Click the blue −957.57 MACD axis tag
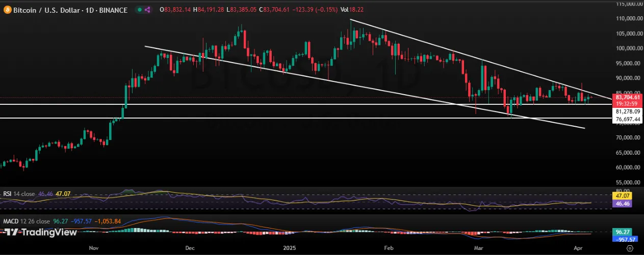The width and height of the screenshot is (644, 255). click(624, 238)
